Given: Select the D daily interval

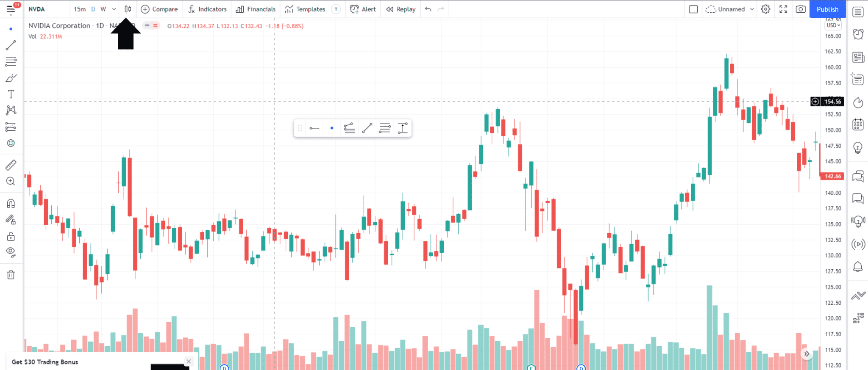Looking at the screenshot, I should [x=93, y=9].
